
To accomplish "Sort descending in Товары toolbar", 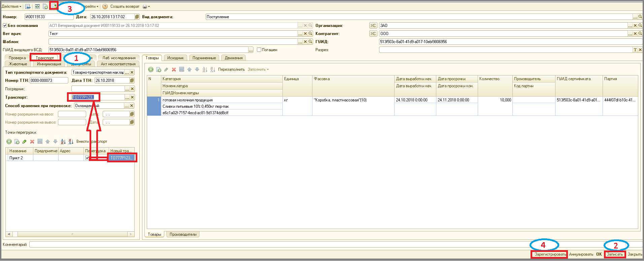I will click(x=212, y=69).
